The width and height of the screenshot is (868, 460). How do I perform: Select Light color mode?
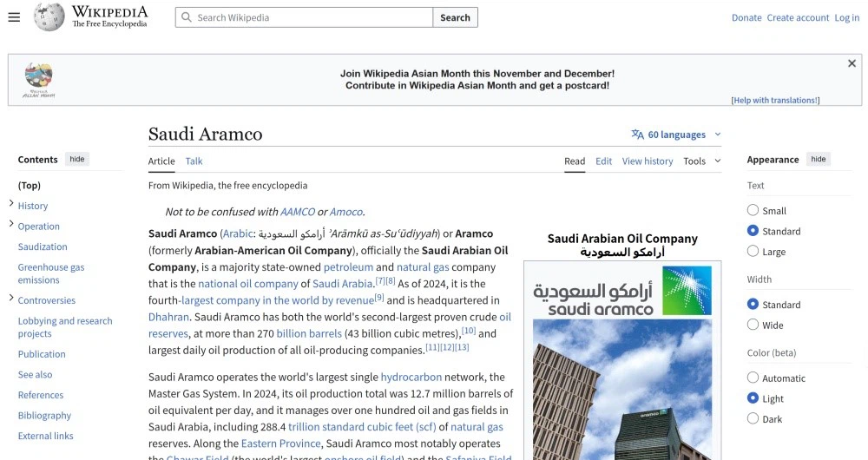coord(753,398)
